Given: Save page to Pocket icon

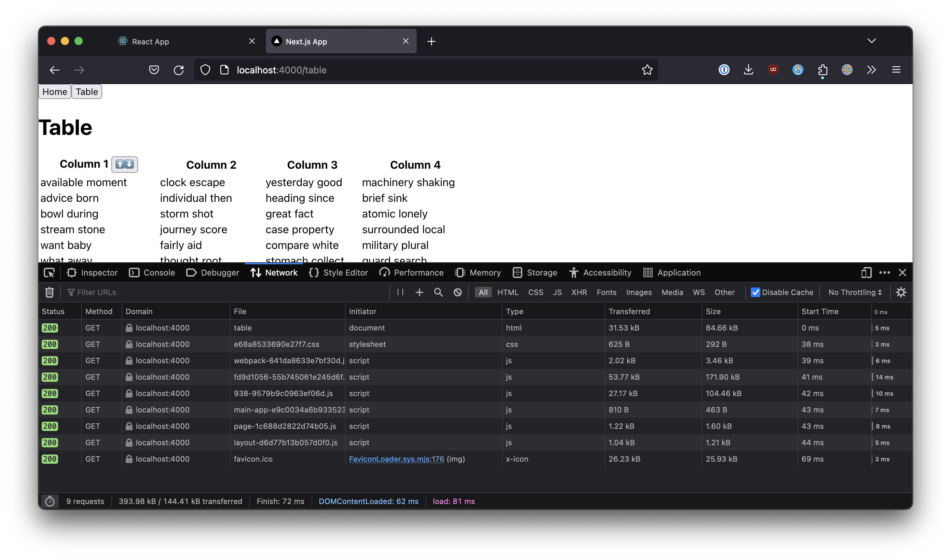Looking at the screenshot, I should pyautogui.click(x=154, y=70).
